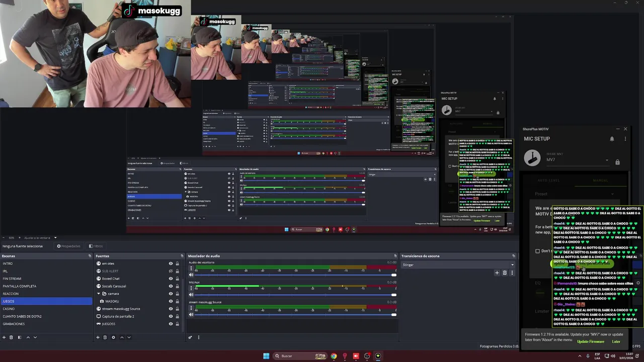
Task: Add a new scene transition
Action: (497, 273)
